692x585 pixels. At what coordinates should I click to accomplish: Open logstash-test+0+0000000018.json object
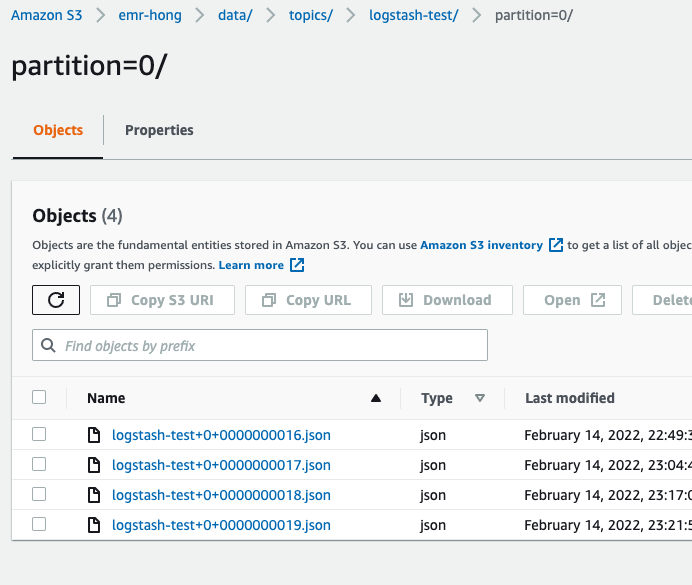221,495
